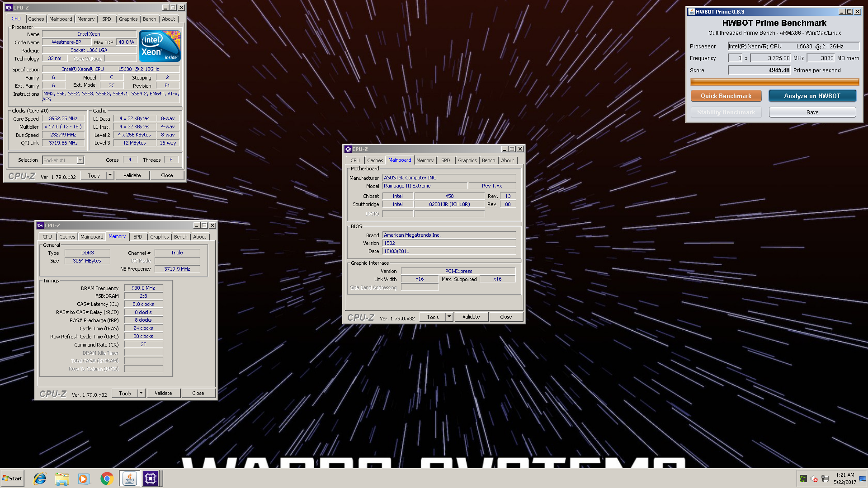Viewport: 868px width, 488px height.
Task: Click Core Speed value 3952.35 MHz
Action: coord(63,118)
